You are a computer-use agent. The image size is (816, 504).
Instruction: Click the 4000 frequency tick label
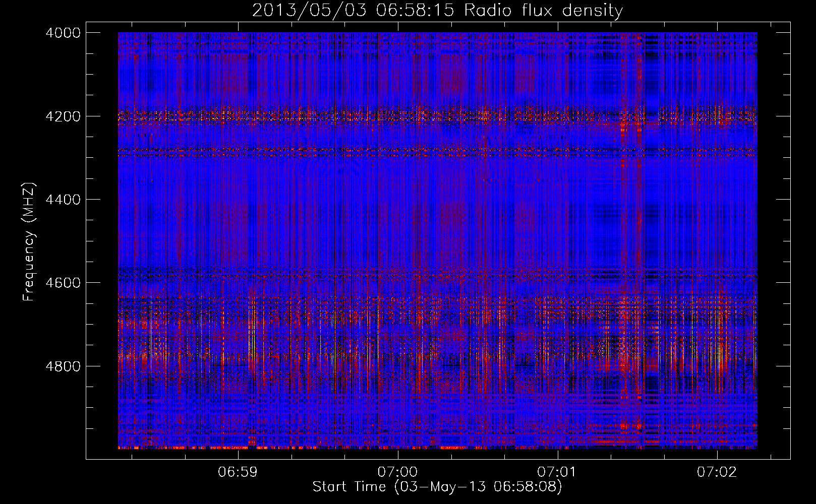click(x=63, y=33)
